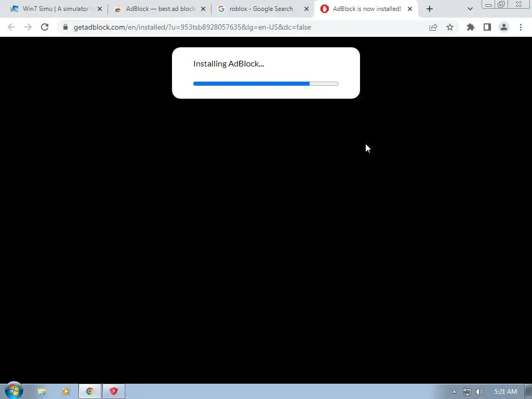Image resolution: width=532 pixels, height=399 pixels.
Task: Click the browser back arrow
Action: [x=11, y=27]
